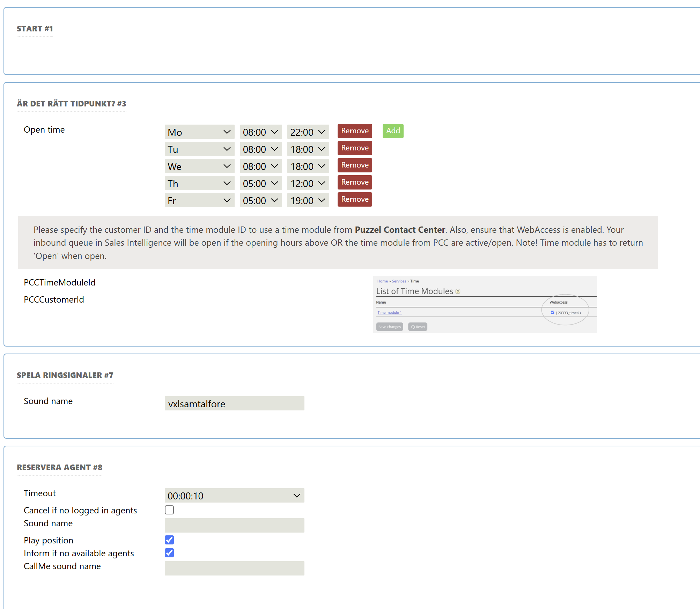Click the vxlsamtalfore sound name field
Screen dimensions: 700x609
[234, 403]
